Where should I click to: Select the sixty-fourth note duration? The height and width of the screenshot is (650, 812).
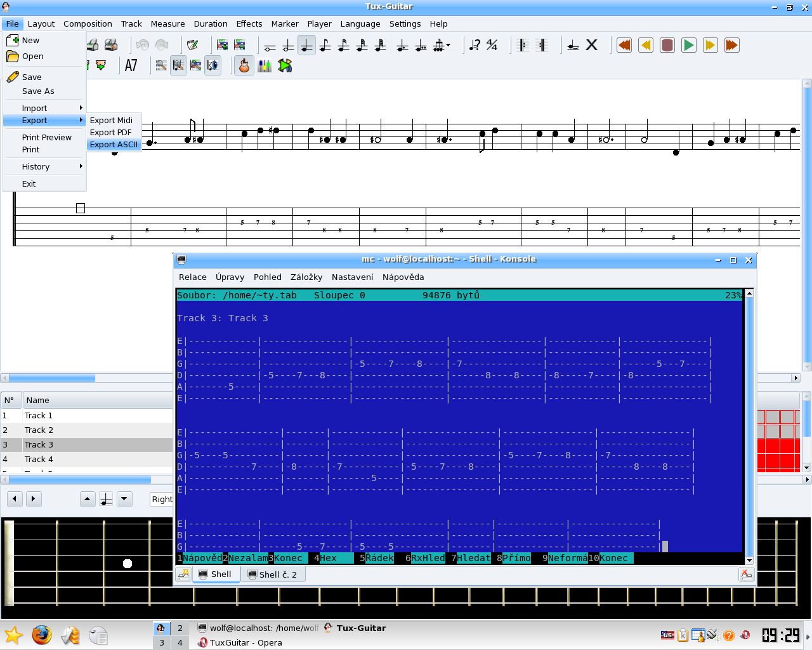[381, 46]
